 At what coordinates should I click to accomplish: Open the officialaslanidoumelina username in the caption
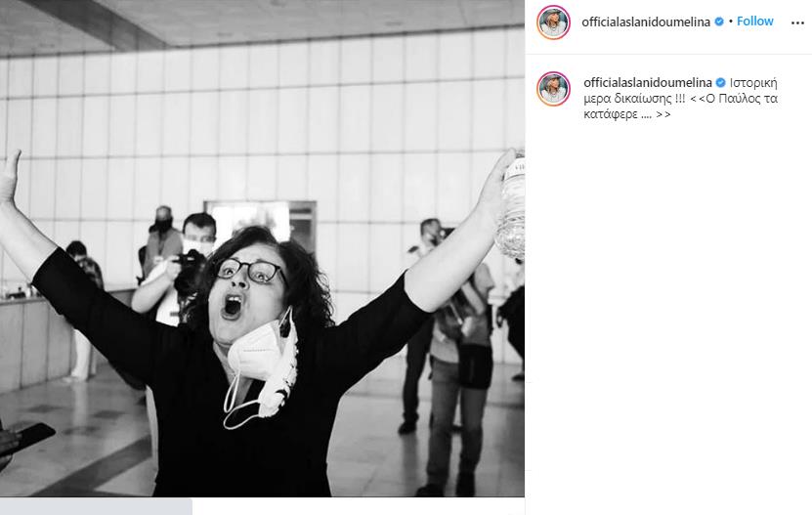point(647,83)
